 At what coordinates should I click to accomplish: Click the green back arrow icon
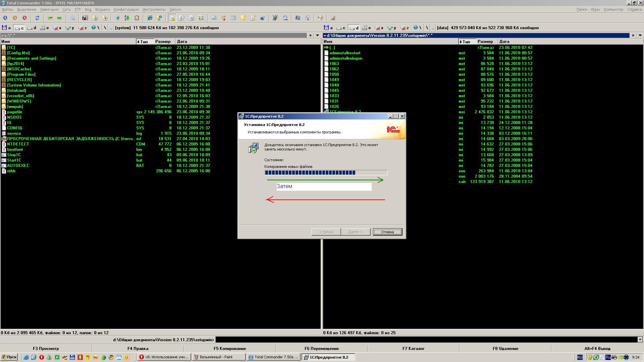(x=50, y=18)
